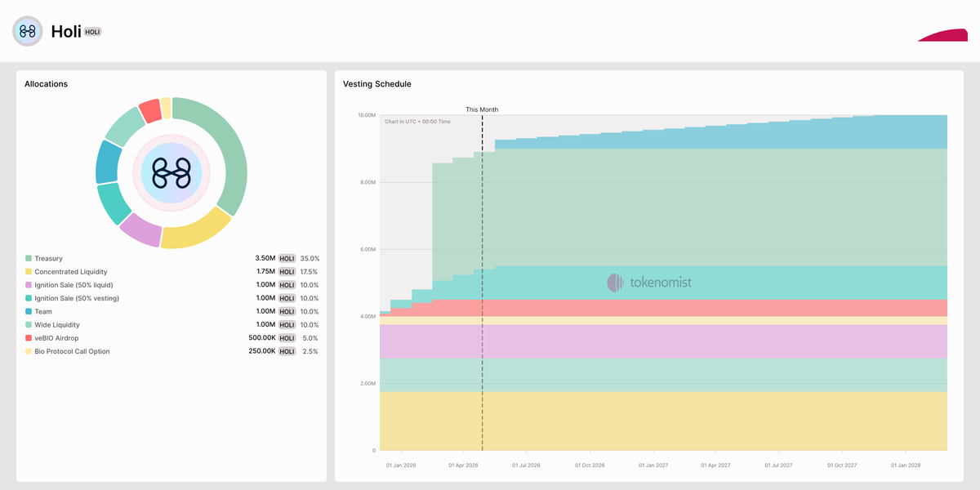Click the Vesting Schedule panel title

click(376, 84)
